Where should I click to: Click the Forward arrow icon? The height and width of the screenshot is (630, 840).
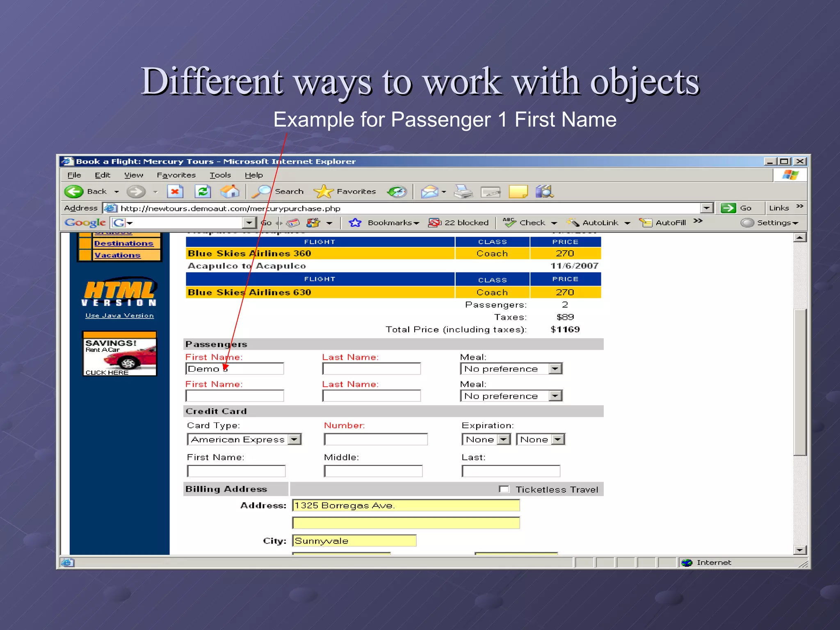click(136, 192)
